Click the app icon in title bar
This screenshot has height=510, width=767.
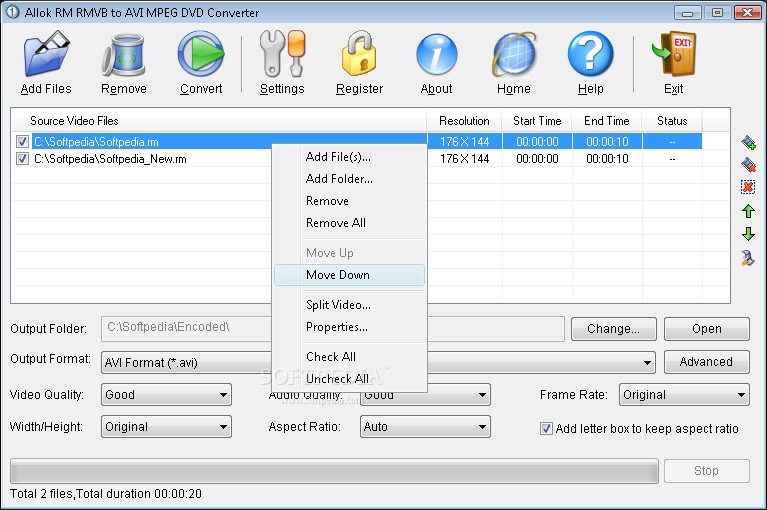[12, 12]
